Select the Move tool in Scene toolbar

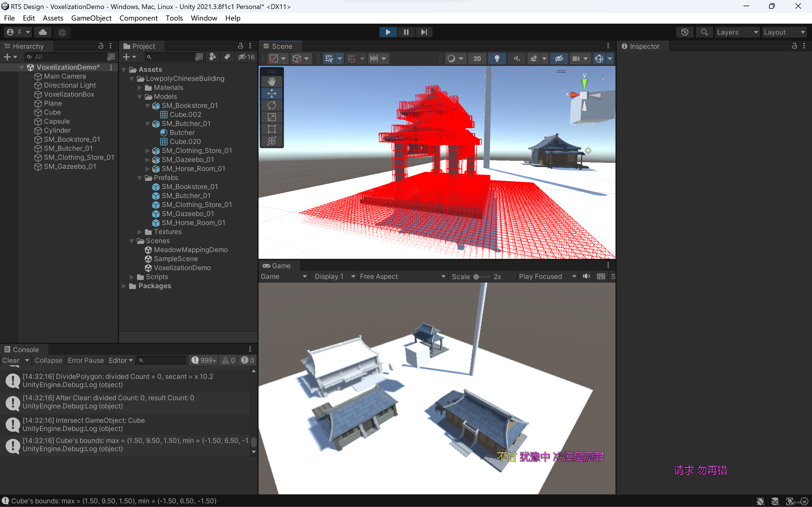272,94
